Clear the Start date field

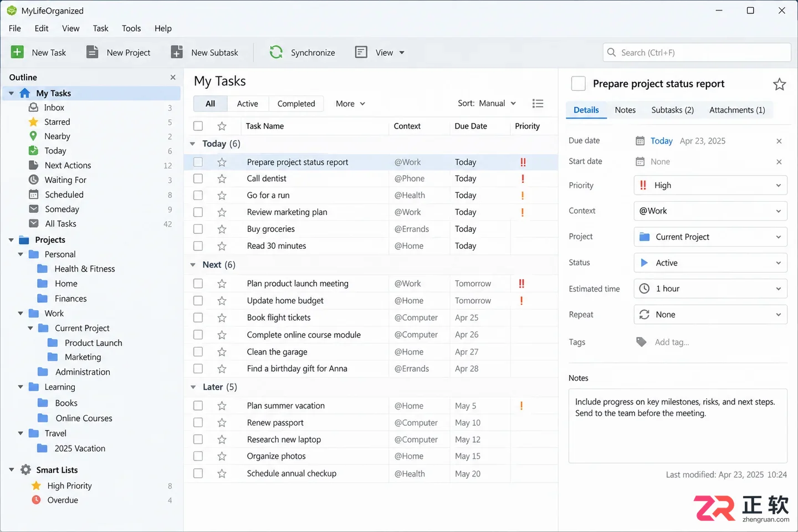(779, 162)
